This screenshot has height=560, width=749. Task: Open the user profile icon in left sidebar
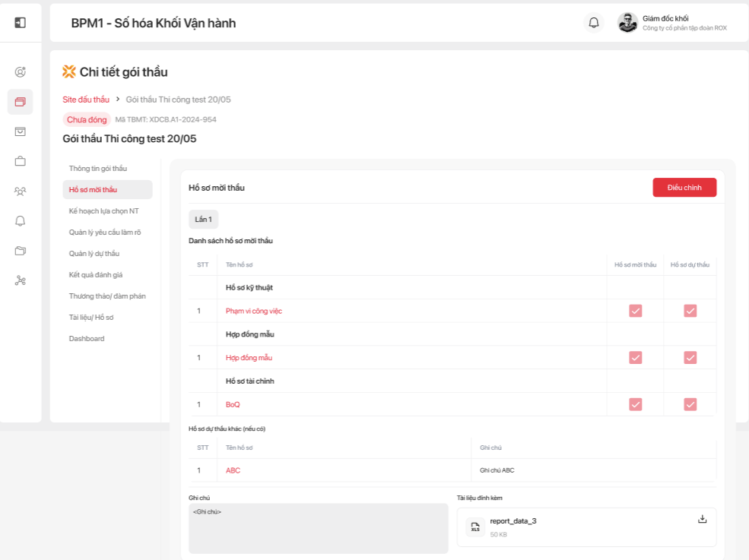pyautogui.click(x=21, y=72)
